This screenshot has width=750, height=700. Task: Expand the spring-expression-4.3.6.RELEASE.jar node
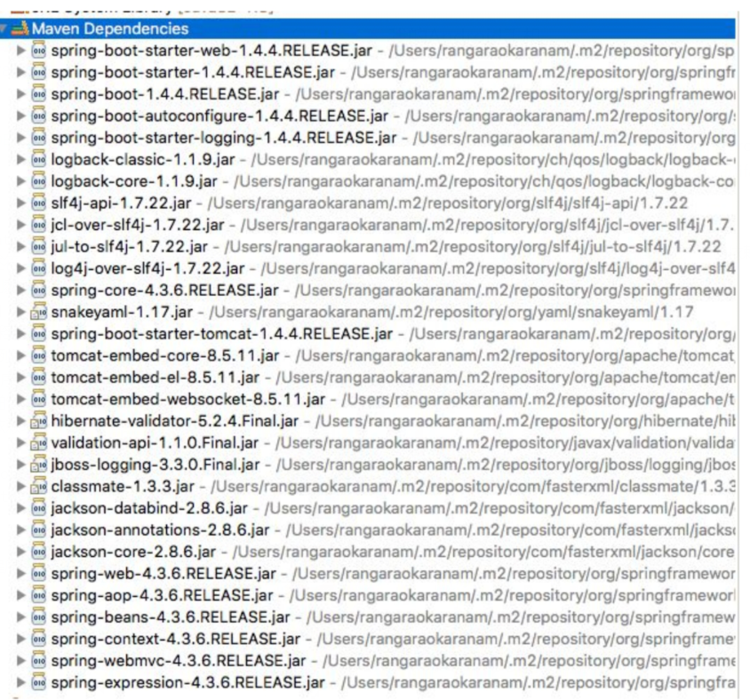[x=20, y=682]
